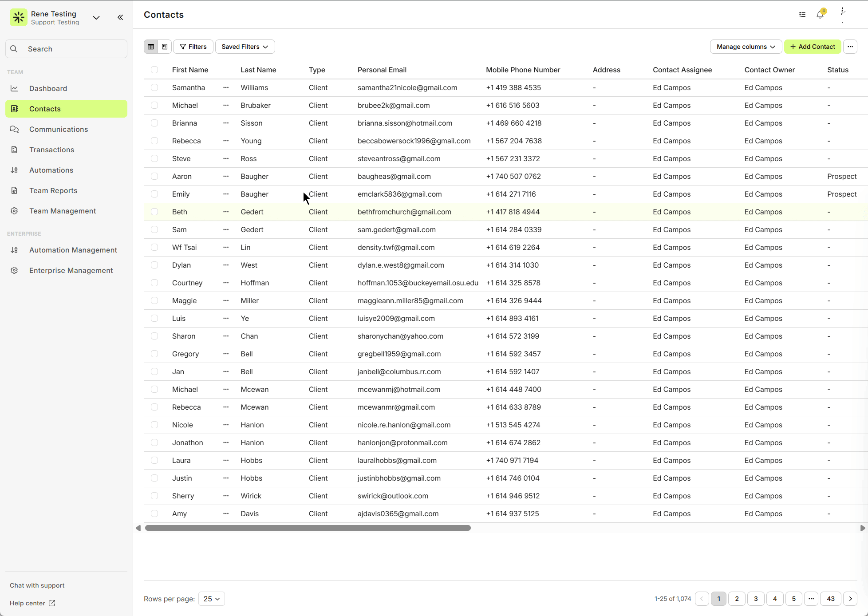Open the Automations section
The image size is (868, 616).
(51, 170)
